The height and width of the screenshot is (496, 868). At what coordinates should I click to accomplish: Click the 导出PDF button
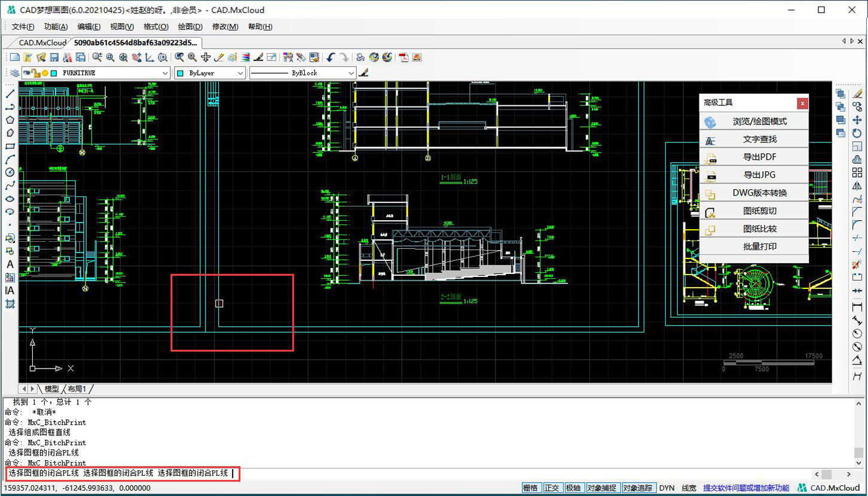tap(754, 157)
